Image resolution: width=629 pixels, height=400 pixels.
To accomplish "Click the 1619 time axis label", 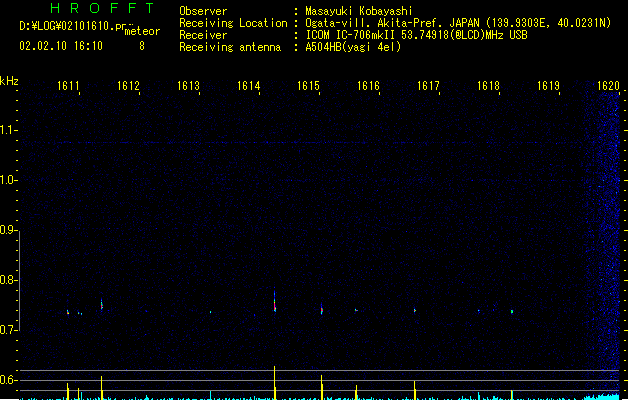I will click(x=548, y=86).
